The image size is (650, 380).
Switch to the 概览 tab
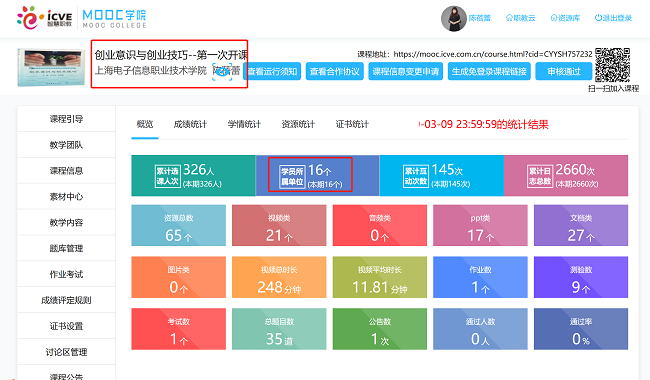coord(145,124)
